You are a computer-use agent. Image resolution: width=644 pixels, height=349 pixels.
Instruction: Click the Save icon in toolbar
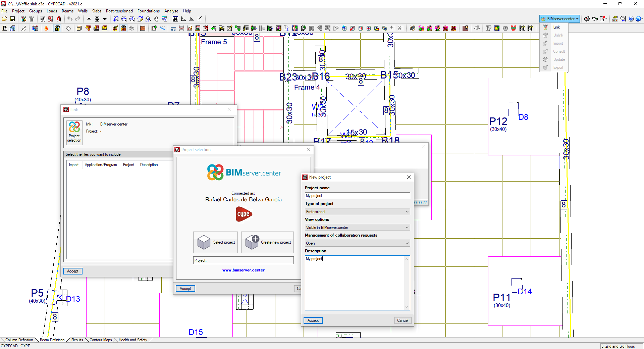[x=12, y=19]
